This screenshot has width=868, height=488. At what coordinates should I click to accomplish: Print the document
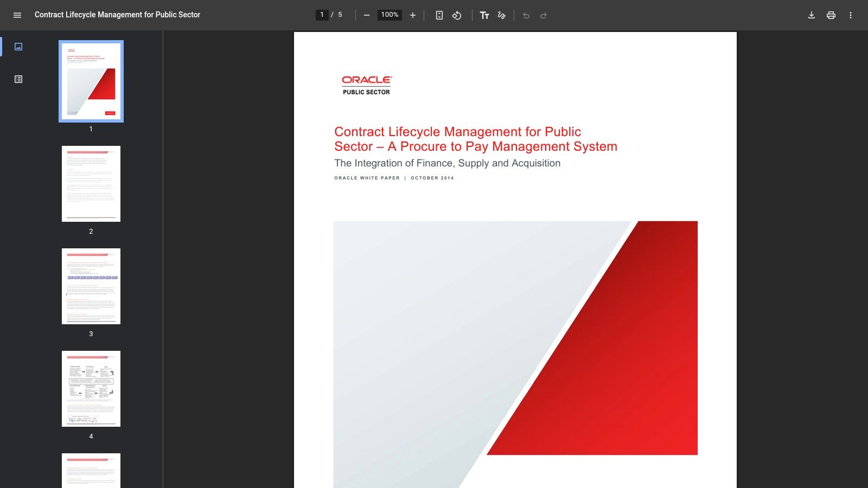831,15
